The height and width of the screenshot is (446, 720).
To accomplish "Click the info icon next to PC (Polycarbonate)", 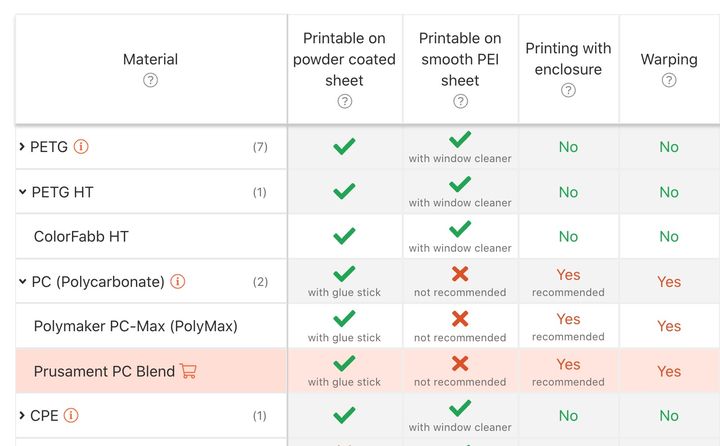I will point(178,282).
